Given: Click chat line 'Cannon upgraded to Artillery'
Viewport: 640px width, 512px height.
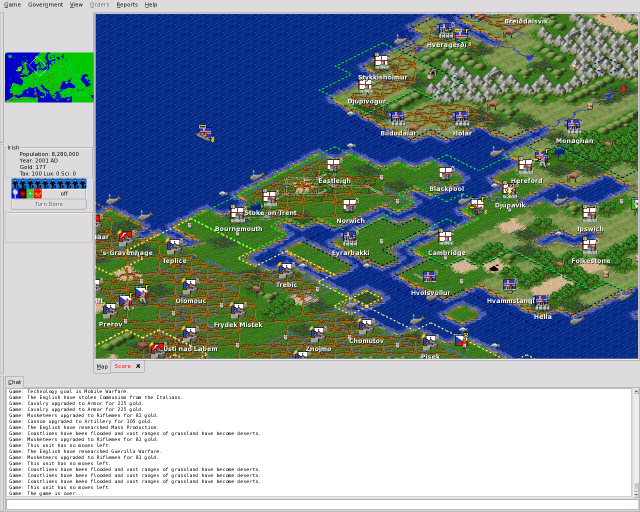Looking at the screenshot, I should click(x=80, y=421).
